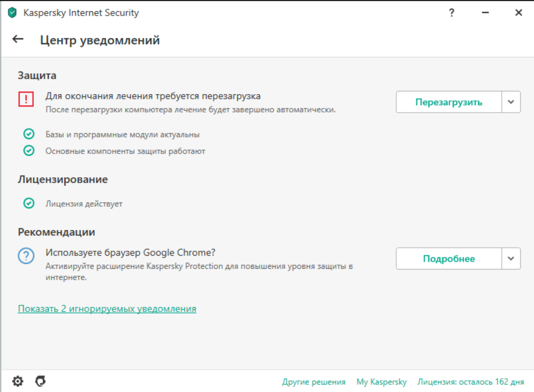Open Другие решения link

pos(314,382)
